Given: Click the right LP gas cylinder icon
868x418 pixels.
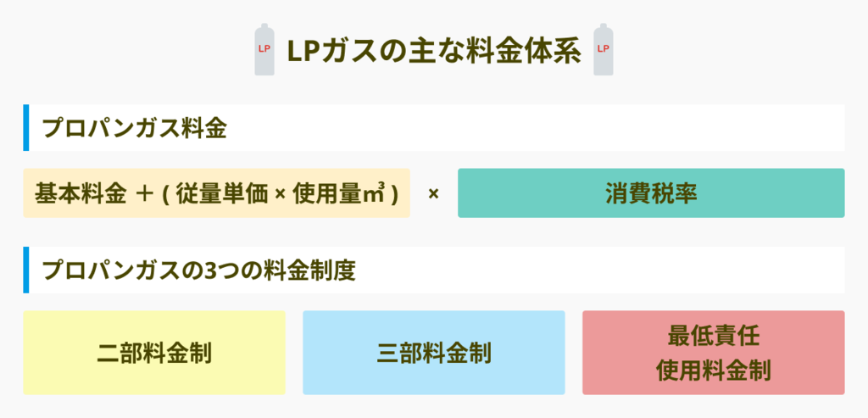Looking at the screenshot, I should pyautogui.click(x=603, y=49).
